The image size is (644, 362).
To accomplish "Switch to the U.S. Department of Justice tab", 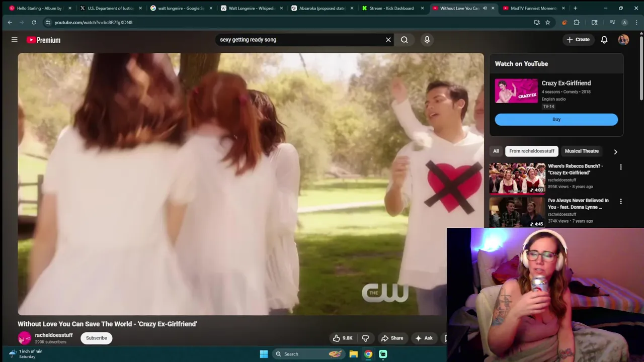I will 110,8.
